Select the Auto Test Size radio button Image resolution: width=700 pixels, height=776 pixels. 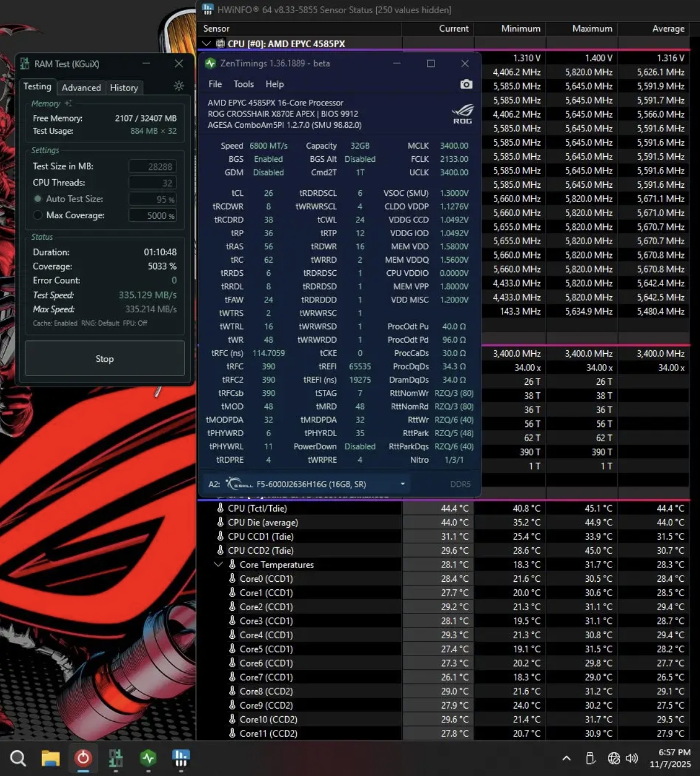38,199
